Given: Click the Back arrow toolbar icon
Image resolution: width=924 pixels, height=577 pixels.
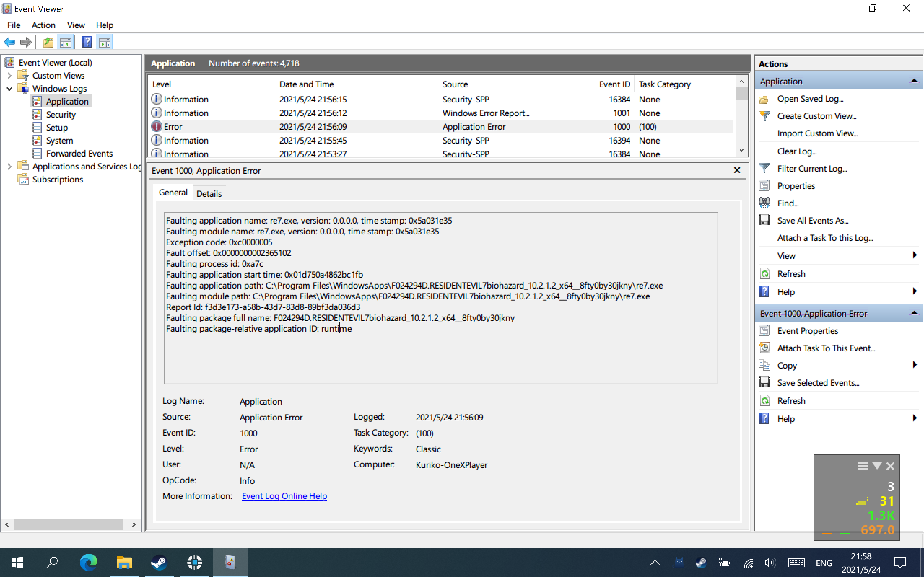Looking at the screenshot, I should point(9,42).
